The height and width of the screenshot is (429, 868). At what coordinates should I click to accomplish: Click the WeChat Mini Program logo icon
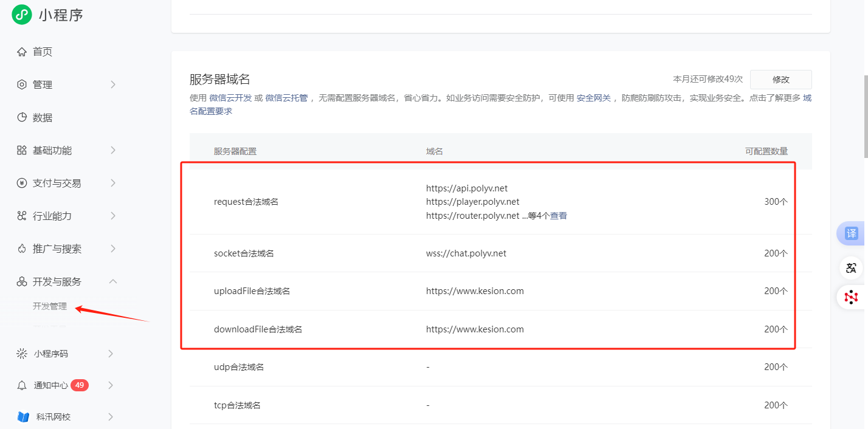click(21, 15)
